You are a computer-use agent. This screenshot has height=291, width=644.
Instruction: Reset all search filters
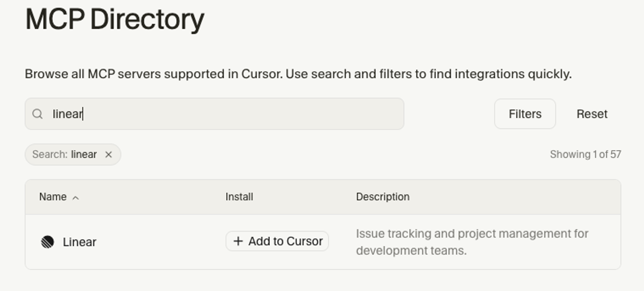click(x=591, y=114)
